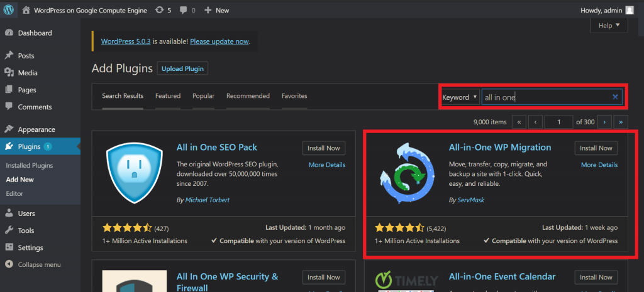This screenshot has width=644, height=292.
Task: Install All In One WP Security & Firewall
Action: 324,278
